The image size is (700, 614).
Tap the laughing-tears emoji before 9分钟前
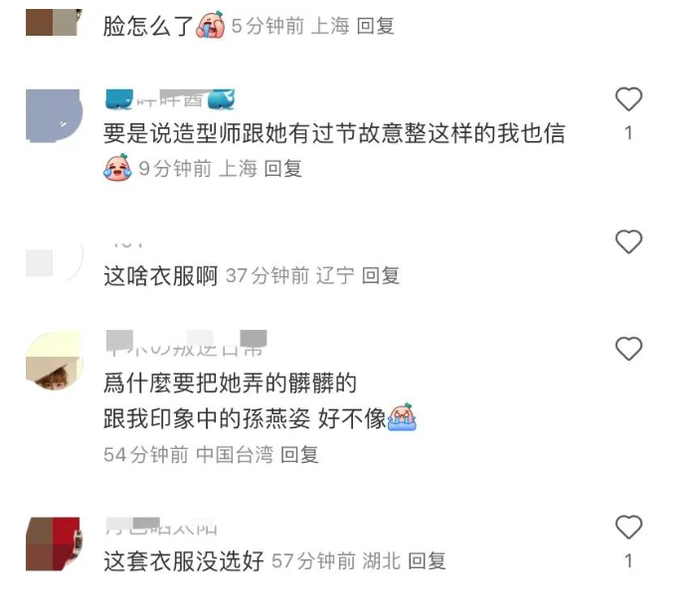click(x=117, y=168)
